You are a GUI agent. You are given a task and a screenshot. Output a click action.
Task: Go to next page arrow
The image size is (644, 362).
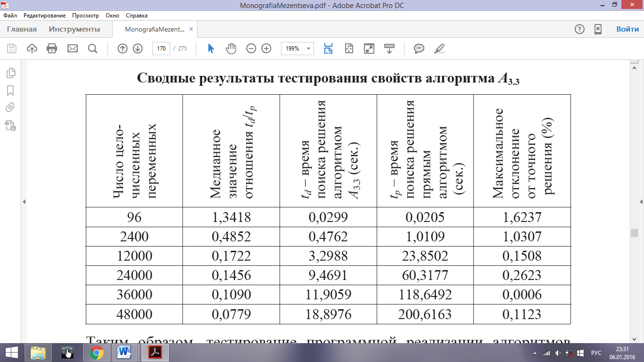(x=138, y=49)
